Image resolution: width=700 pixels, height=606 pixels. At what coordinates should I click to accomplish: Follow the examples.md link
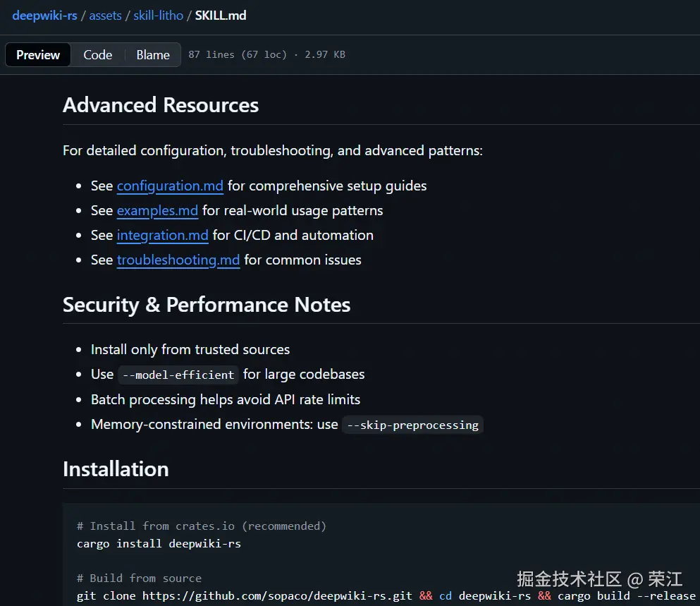(157, 211)
